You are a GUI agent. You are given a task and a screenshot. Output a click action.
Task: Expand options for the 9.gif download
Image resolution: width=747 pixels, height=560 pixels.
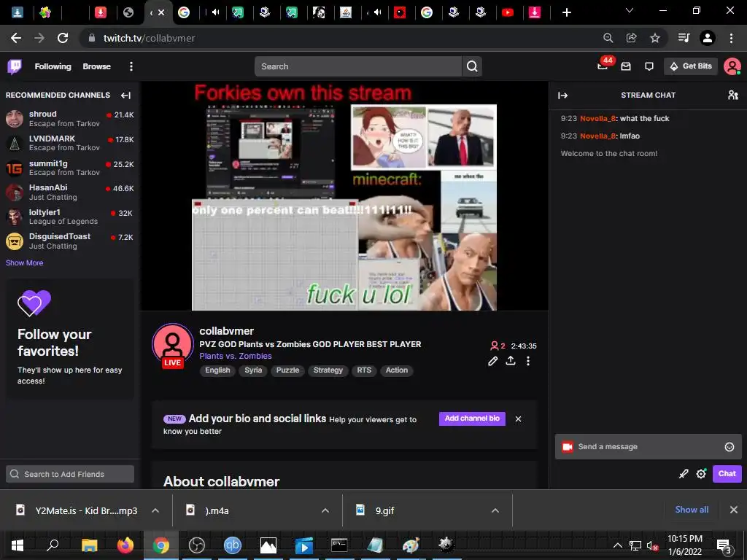(495, 510)
